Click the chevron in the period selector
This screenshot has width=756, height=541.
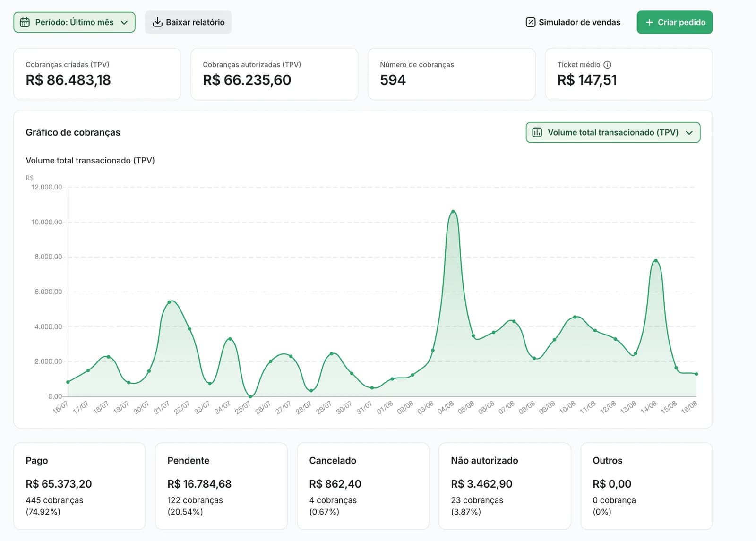coord(124,22)
